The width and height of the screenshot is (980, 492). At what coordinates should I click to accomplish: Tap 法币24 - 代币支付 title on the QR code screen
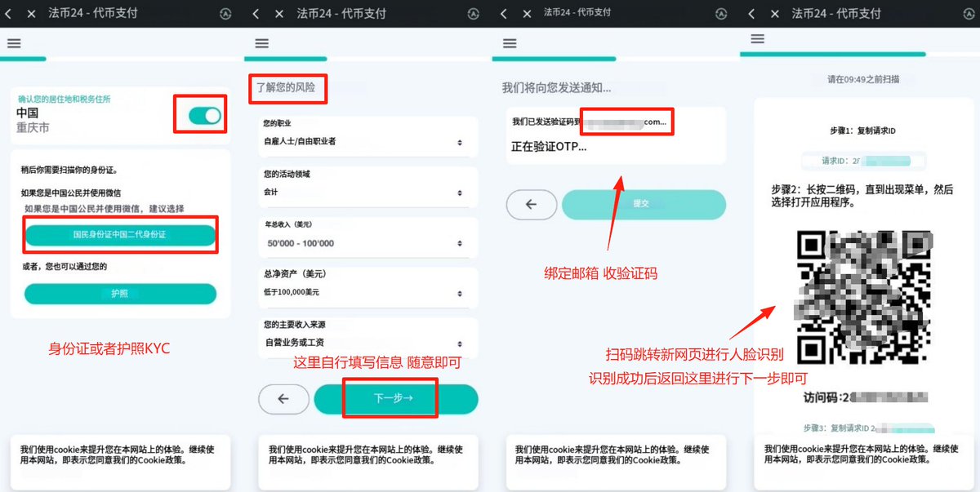pyautogui.click(x=836, y=14)
